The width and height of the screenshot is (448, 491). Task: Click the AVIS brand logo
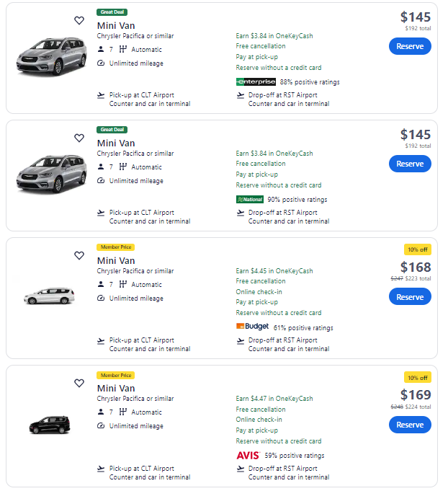[x=248, y=456]
